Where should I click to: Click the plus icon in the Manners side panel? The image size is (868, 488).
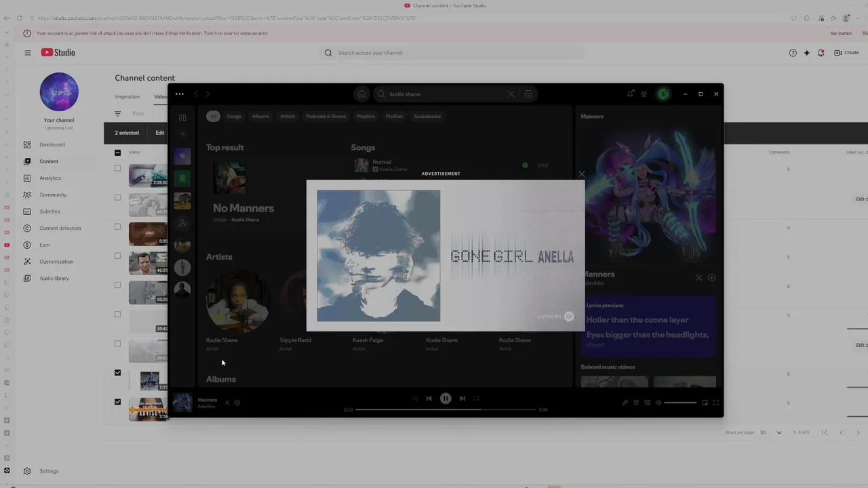(711, 277)
